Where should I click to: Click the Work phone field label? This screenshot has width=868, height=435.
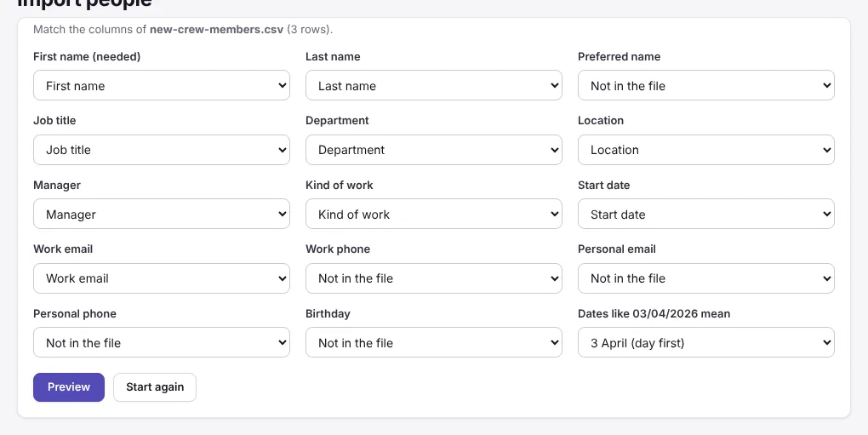[x=338, y=249]
